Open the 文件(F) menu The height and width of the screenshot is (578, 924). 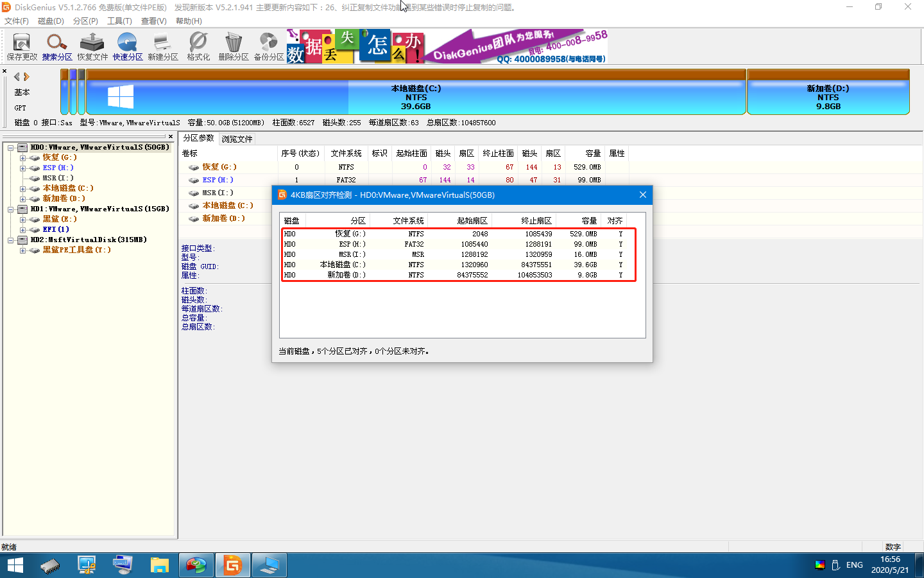[x=17, y=21]
